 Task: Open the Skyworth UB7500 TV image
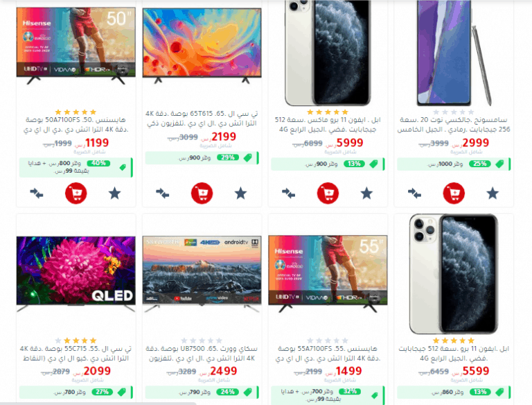pos(202,274)
